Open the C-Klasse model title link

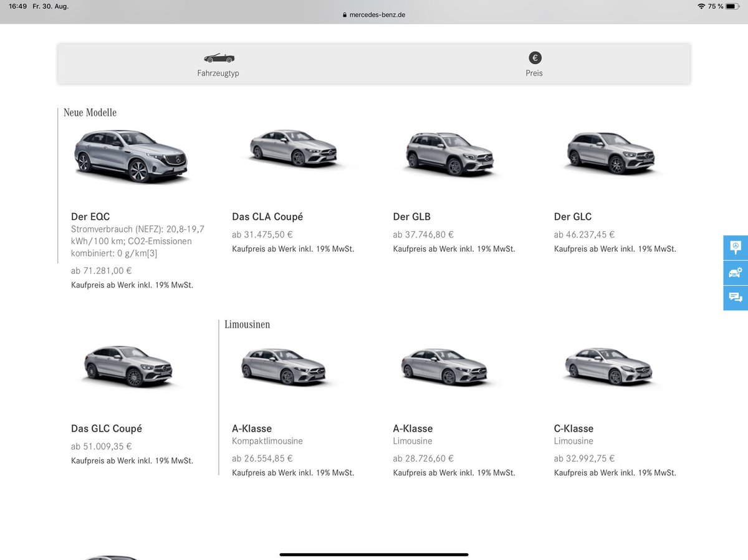[x=573, y=429]
